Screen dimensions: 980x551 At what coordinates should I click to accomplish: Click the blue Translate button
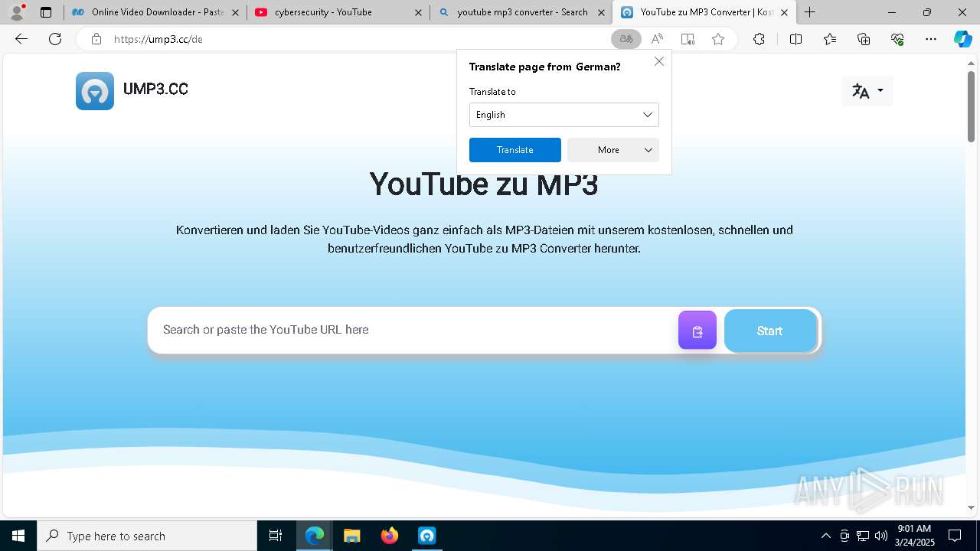coord(515,150)
